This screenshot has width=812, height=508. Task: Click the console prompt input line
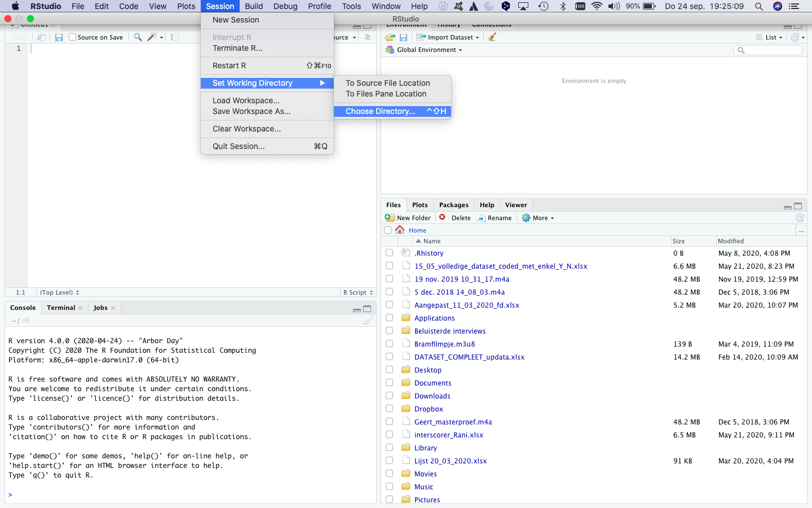click(x=192, y=494)
